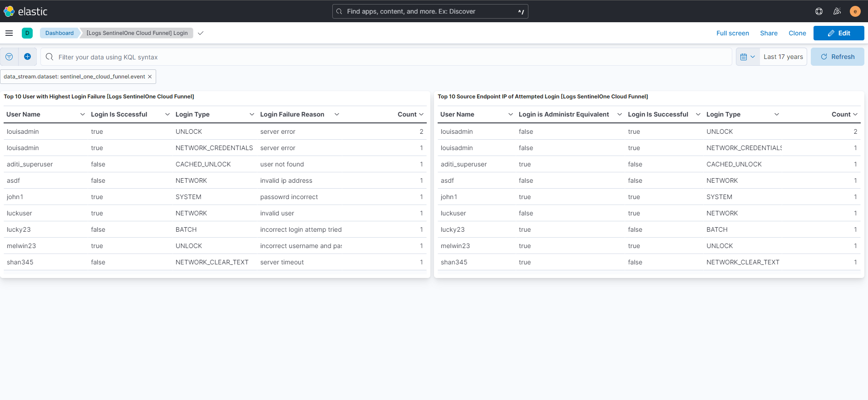The image size is (868, 400).
Task: Open the help menu lifebuoy icon
Action: click(x=819, y=11)
